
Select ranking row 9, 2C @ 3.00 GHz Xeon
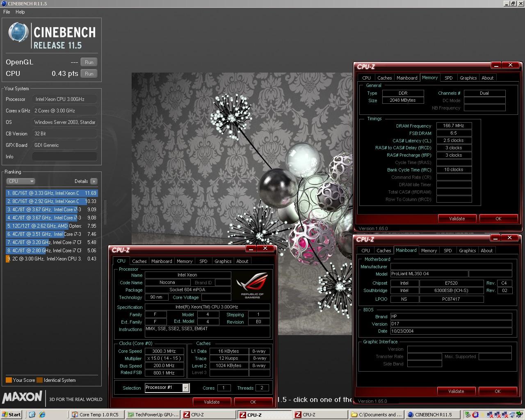pyautogui.click(x=52, y=259)
